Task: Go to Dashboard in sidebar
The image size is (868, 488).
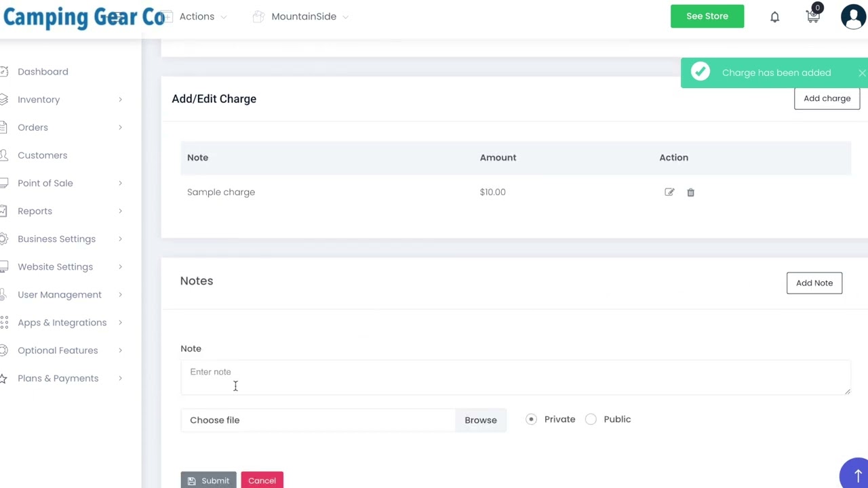Action: pos(43,72)
